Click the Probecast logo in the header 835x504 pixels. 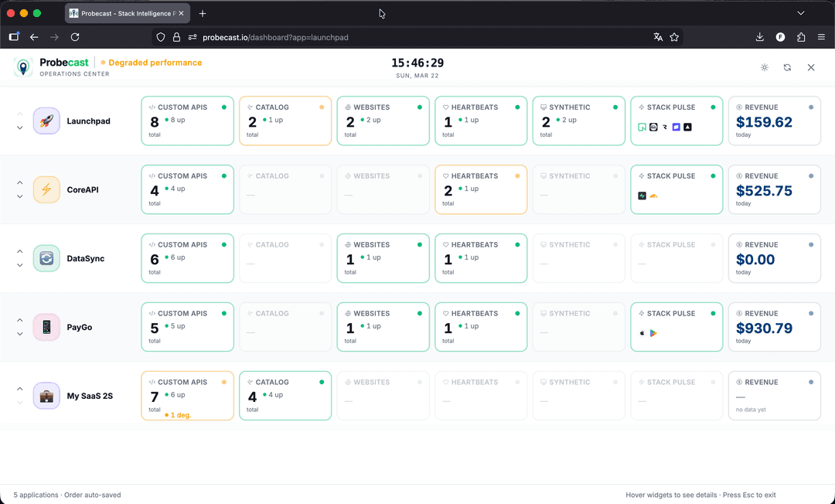coord(23,67)
